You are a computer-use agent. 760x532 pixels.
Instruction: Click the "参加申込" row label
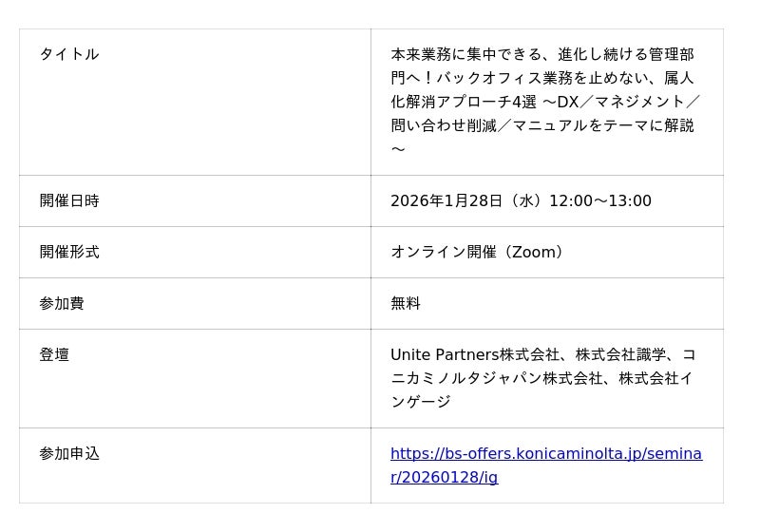tap(69, 453)
